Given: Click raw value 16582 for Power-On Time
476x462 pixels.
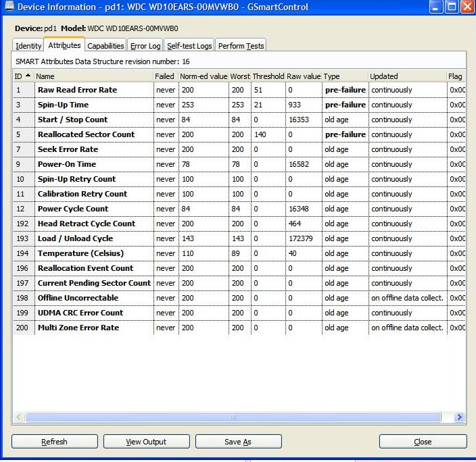Looking at the screenshot, I should tap(299, 164).
